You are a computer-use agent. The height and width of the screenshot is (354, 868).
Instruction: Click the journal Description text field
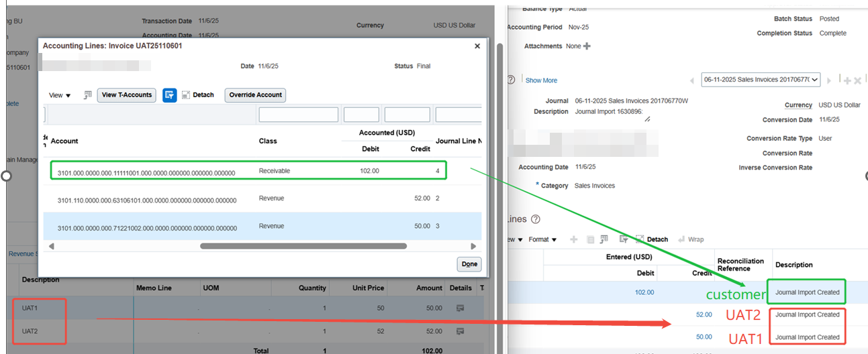pyautogui.click(x=612, y=113)
